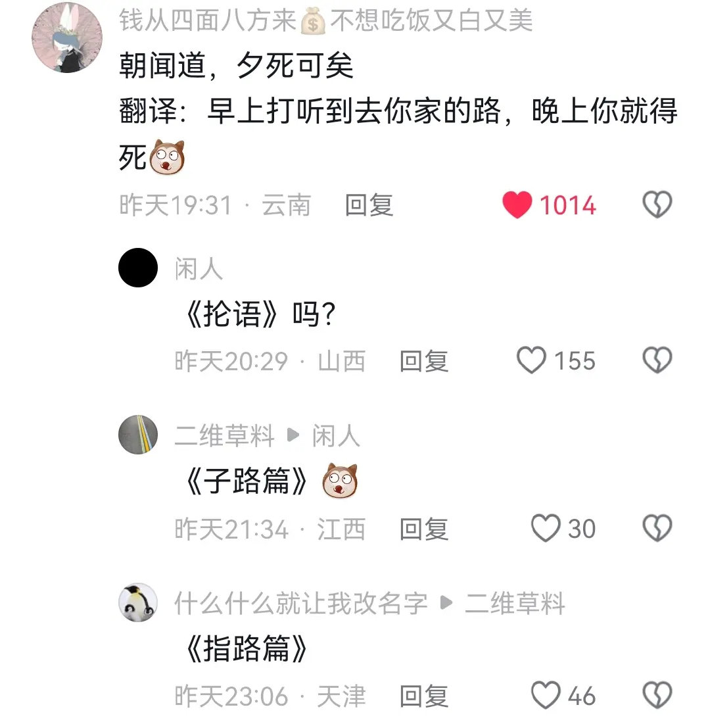Tap the replied-to name 闲人 after arrow

(x=336, y=435)
